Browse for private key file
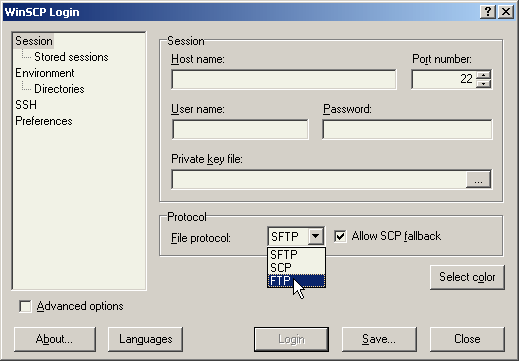The width and height of the screenshot is (519, 361). click(x=478, y=179)
